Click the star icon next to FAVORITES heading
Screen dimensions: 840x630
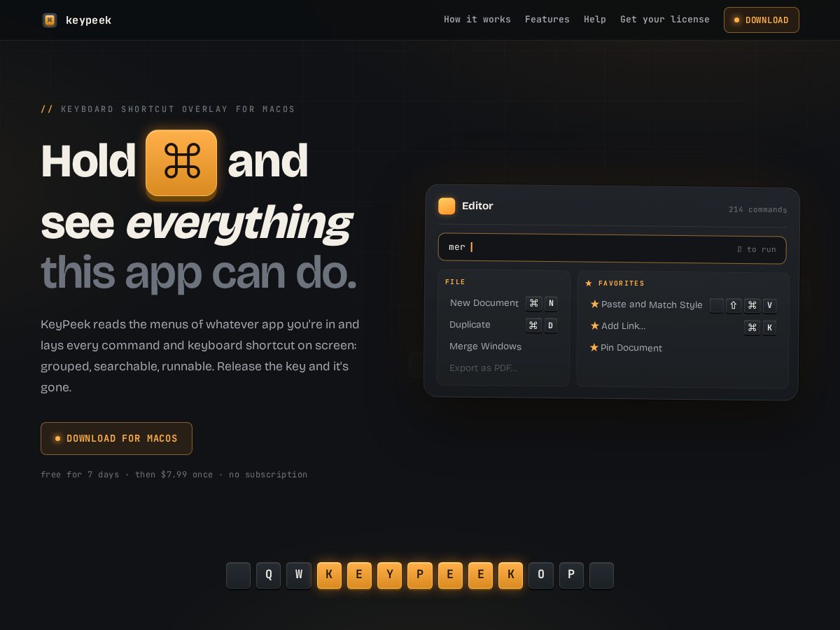589,283
